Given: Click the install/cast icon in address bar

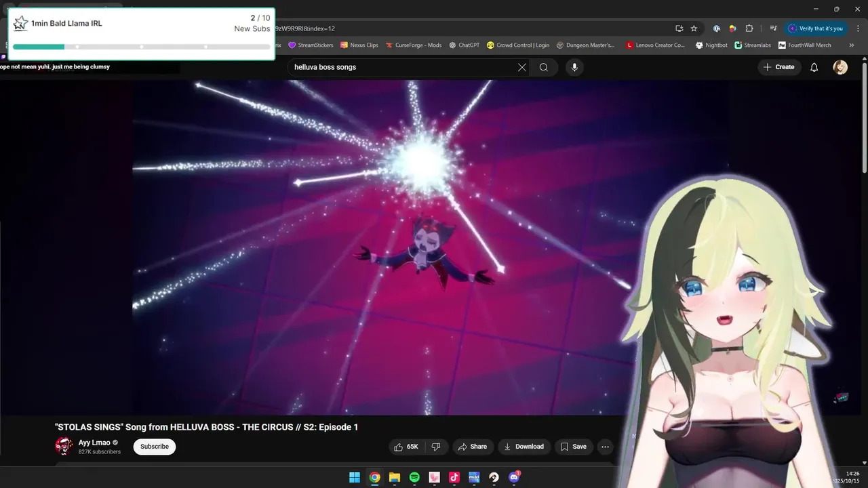Looking at the screenshot, I should [x=679, y=28].
